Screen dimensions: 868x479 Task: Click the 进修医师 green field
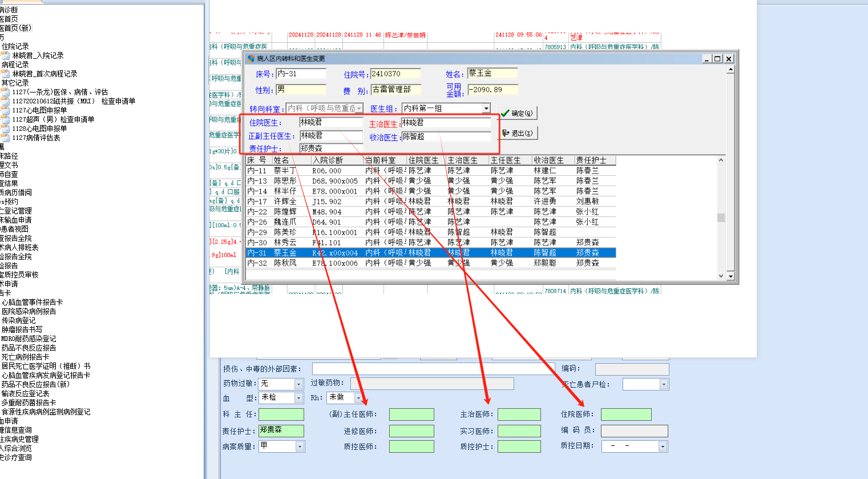(411, 431)
